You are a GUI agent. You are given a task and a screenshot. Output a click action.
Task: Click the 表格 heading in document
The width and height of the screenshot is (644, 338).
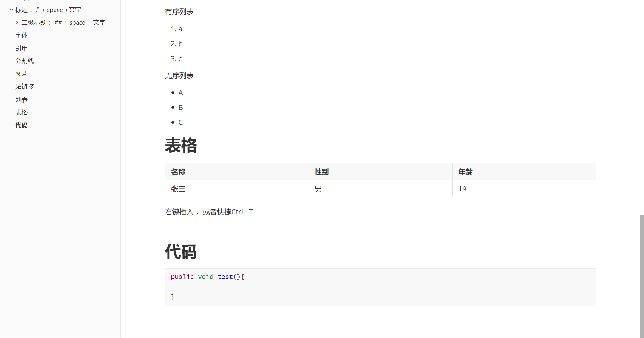tap(181, 146)
